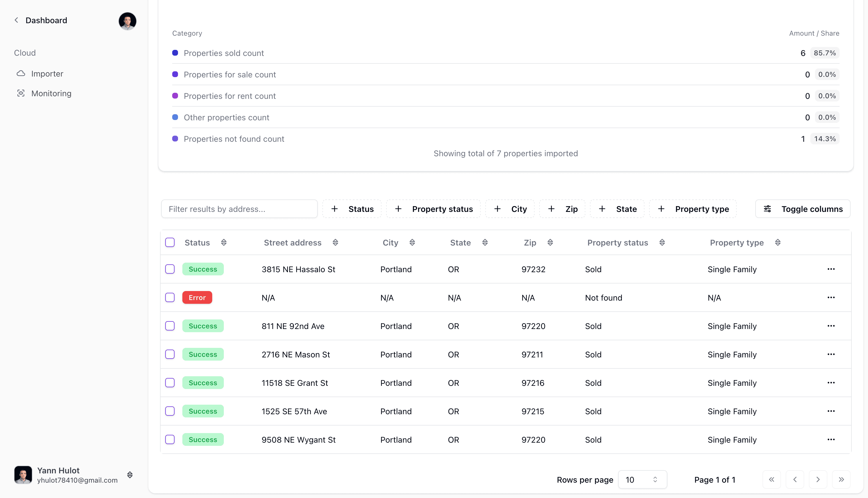
Task: Open the City filter dropdown
Action: (x=510, y=209)
